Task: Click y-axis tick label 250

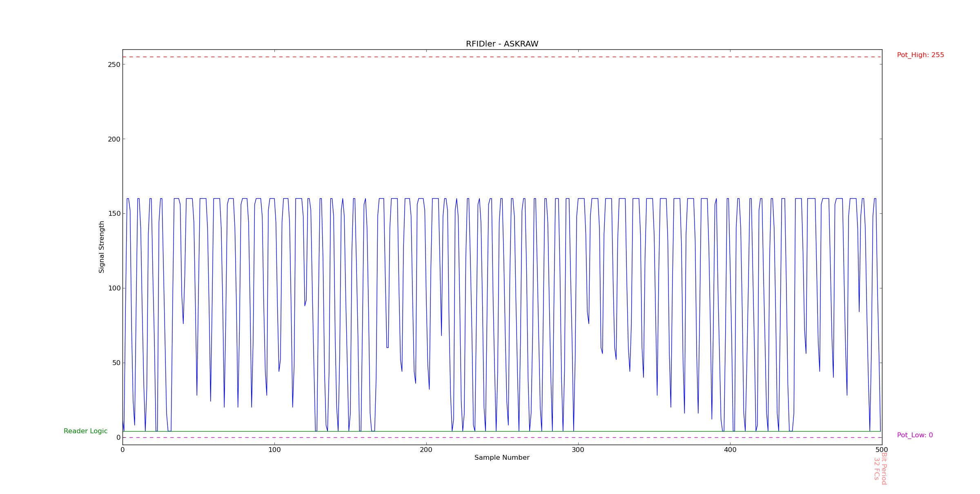Action: click(114, 64)
